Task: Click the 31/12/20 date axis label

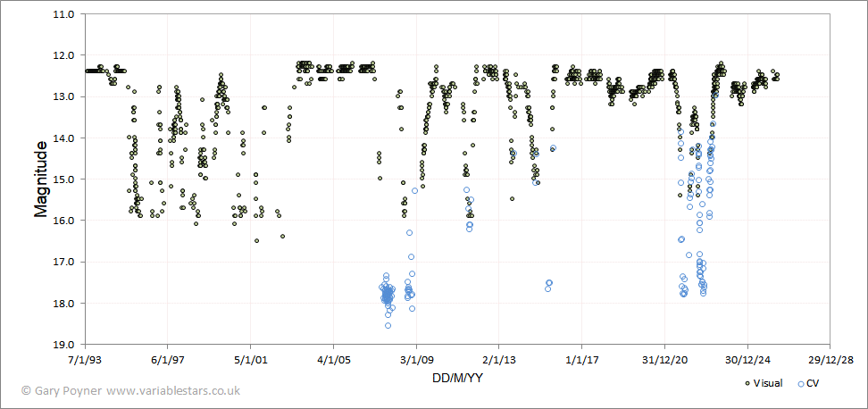Action: click(664, 360)
